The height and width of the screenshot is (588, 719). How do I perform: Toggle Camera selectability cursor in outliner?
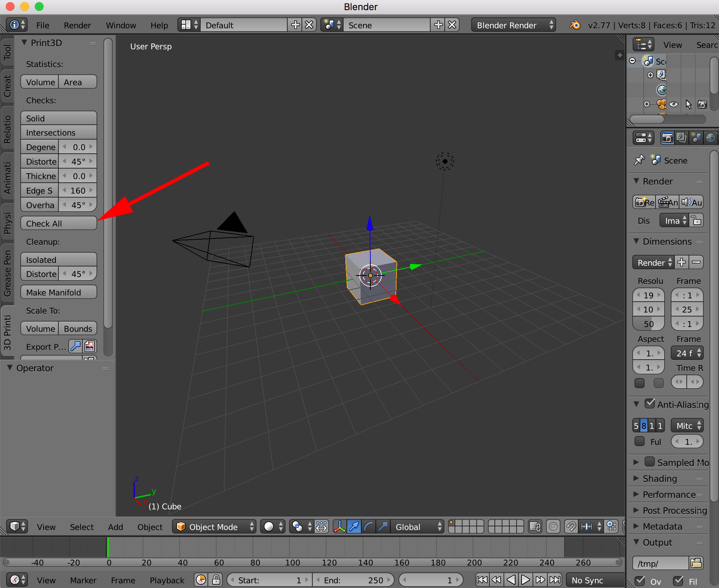(x=688, y=104)
